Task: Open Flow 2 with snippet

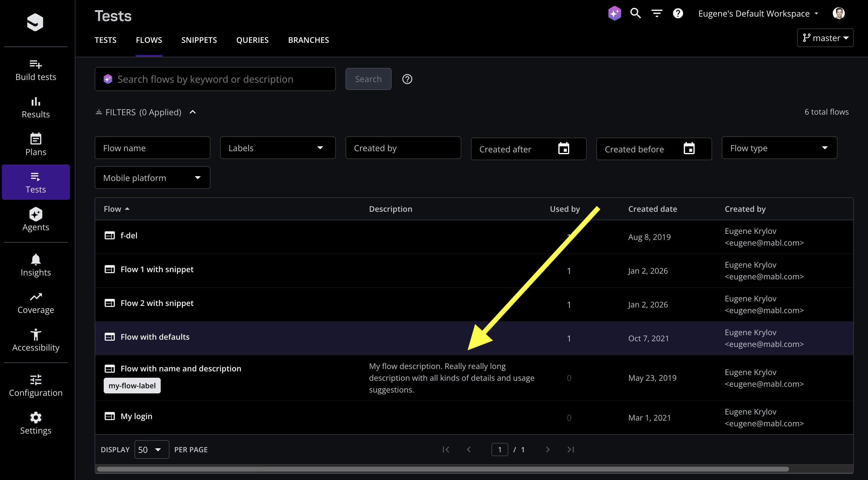Action: [x=157, y=303]
